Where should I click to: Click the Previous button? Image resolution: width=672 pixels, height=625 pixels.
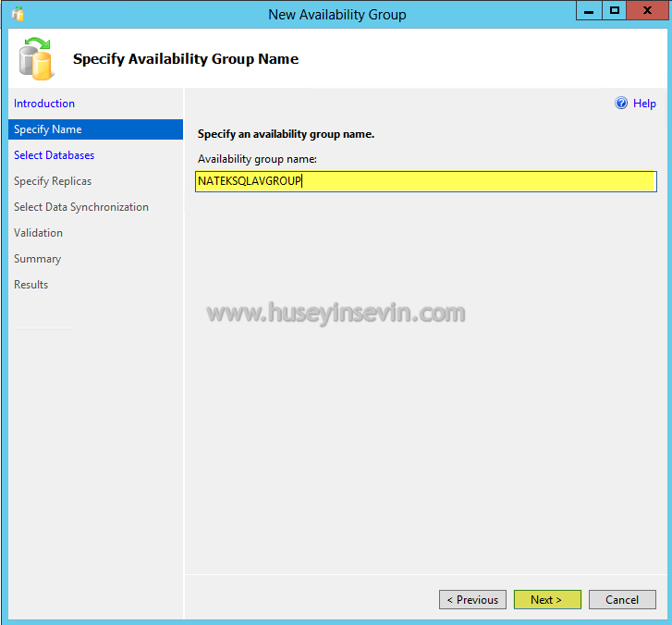[472, 599]
